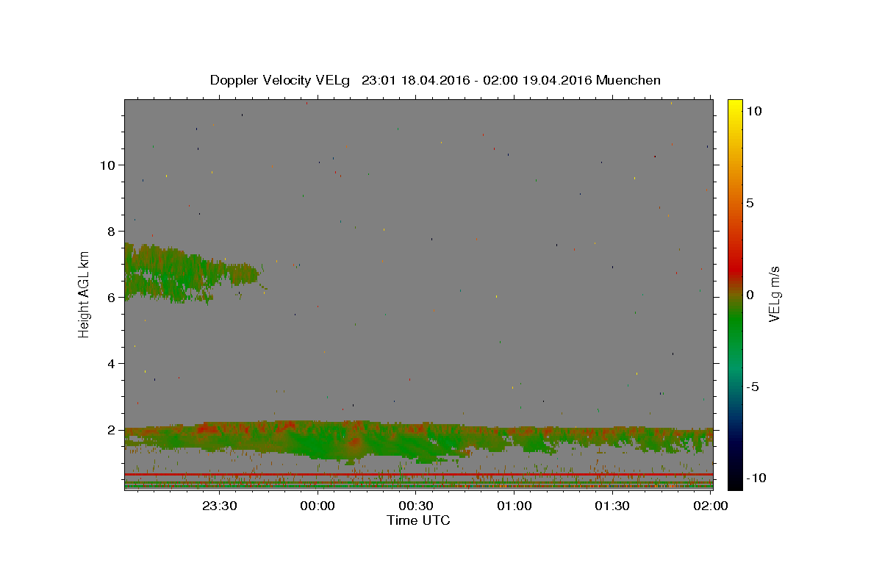This screenshot has width=882, height=588.
Task: Click the 02:00 time axis tick label
Action: coord(711,506)
